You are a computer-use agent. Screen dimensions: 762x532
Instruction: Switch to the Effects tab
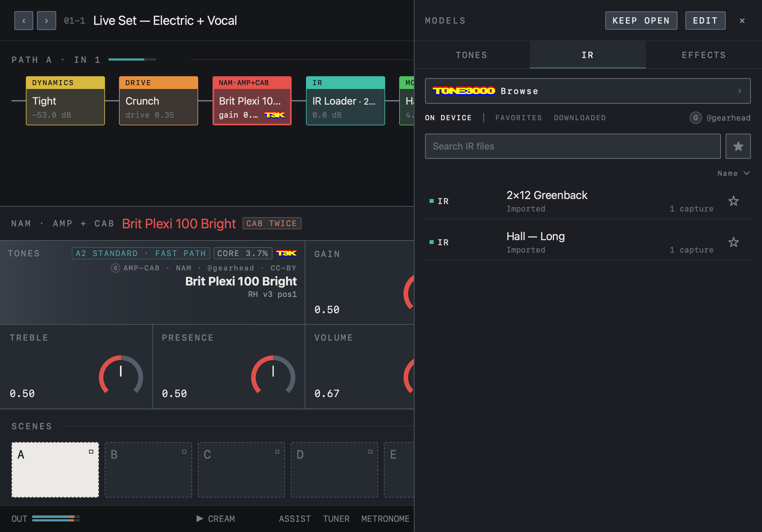pyautogui.click(x=704, y=55)
